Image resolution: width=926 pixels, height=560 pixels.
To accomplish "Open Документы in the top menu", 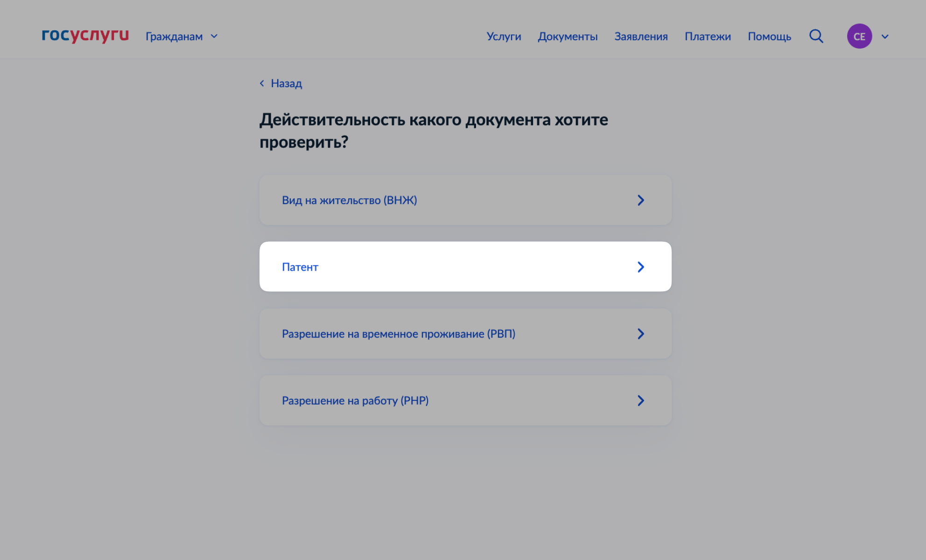I will tap(568, 36).
